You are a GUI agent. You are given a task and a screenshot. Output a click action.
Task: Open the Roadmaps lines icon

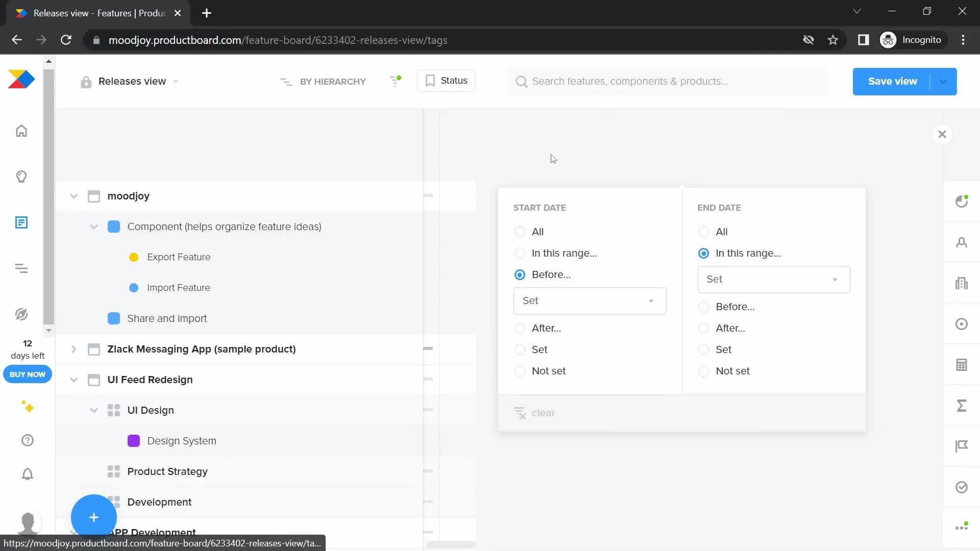[21, 268]
